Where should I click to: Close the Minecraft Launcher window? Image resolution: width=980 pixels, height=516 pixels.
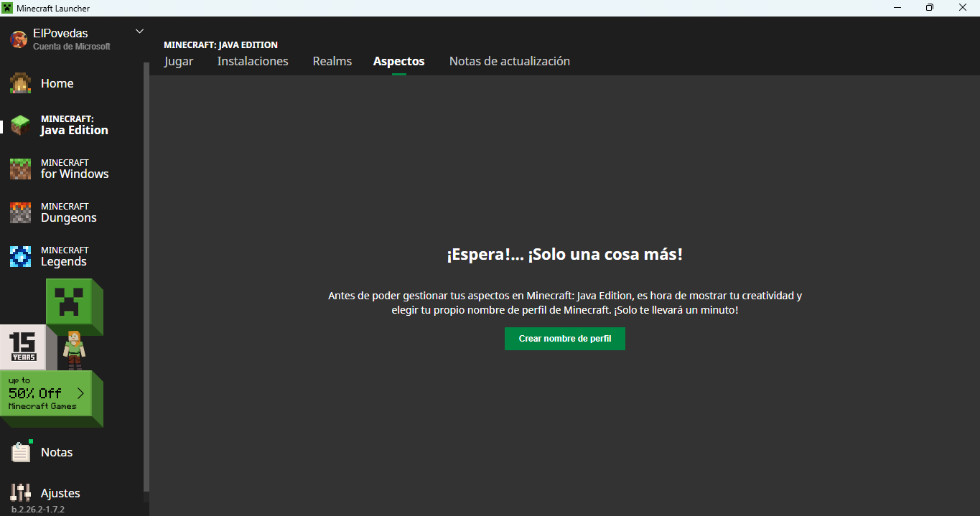coord(963,8)
